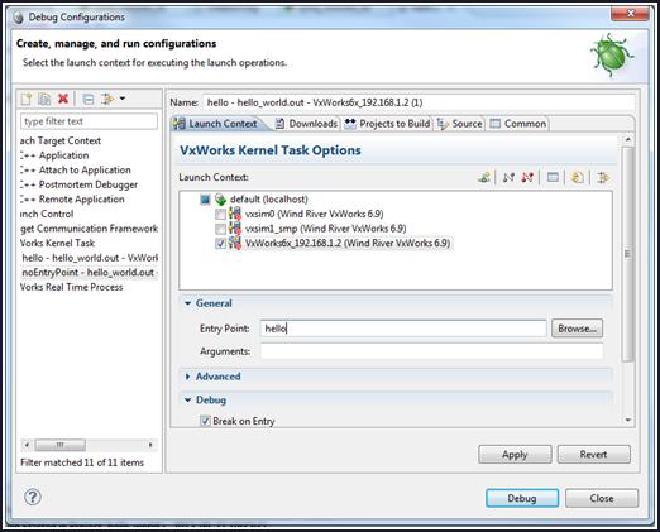Select the default (localhost) tree row

(x=269, y=199)
